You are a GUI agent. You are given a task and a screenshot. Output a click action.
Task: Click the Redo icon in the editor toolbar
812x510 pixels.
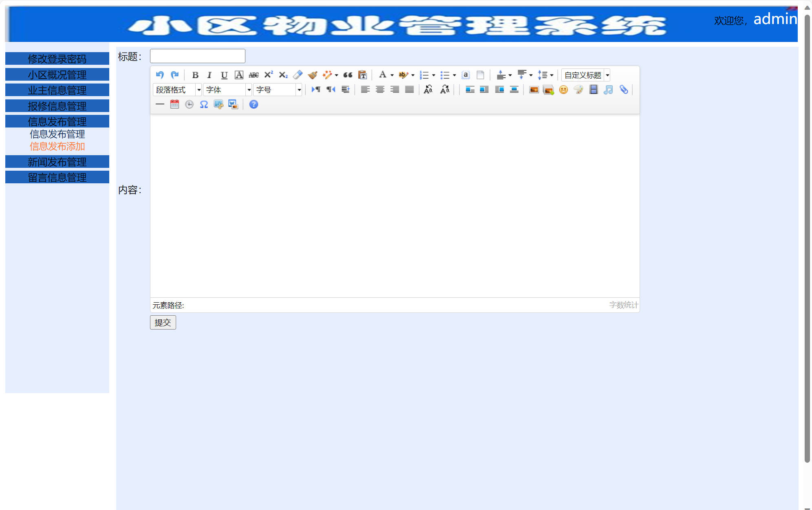tap(175, 75)
